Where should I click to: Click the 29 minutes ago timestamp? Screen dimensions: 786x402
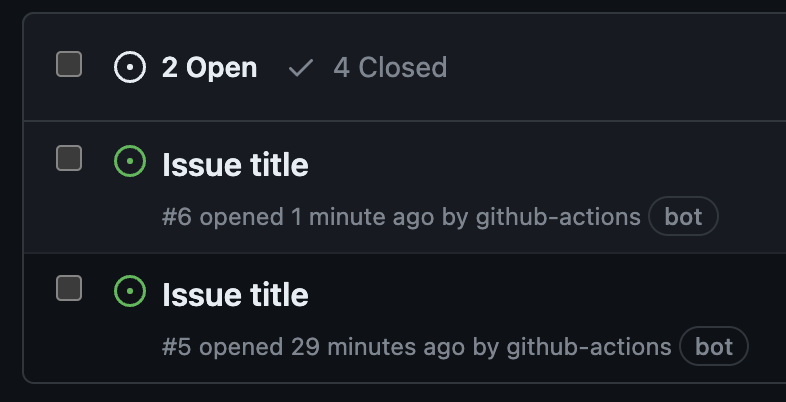(x=377, y=347)
